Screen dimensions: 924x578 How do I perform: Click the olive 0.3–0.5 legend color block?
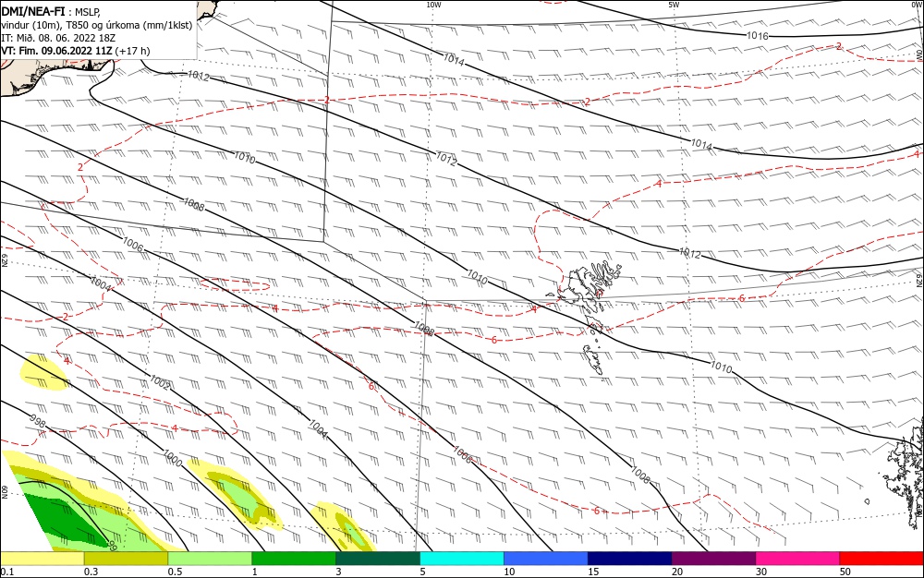coord(126,559)
